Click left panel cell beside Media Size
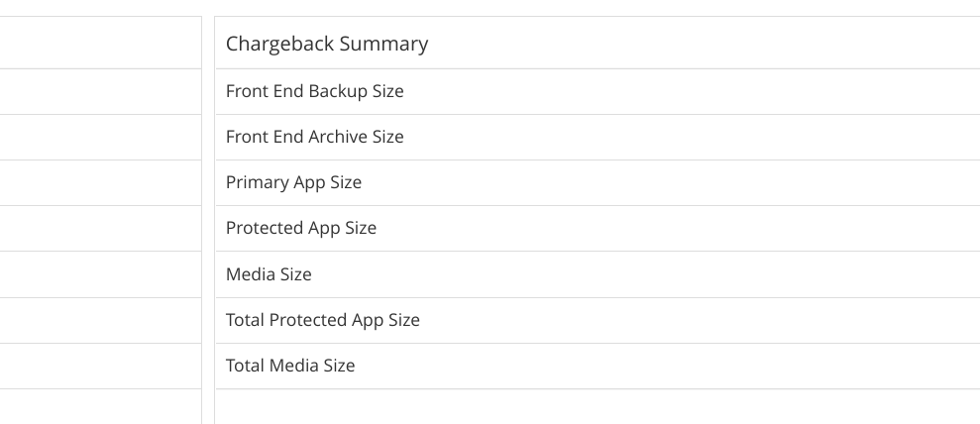 point(100,274)
